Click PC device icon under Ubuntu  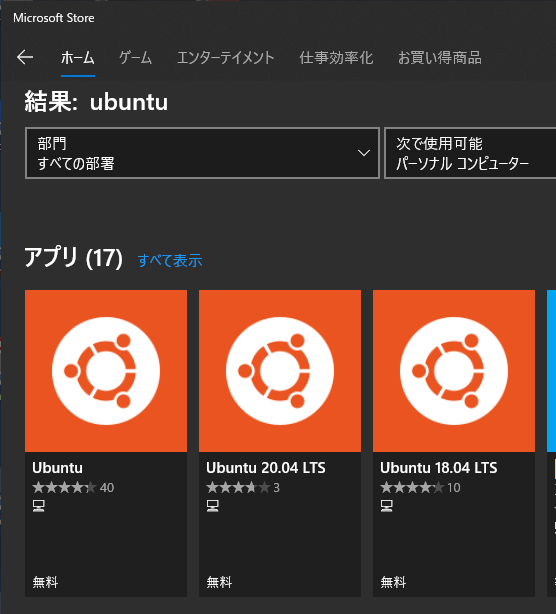(x=38, y=506)
